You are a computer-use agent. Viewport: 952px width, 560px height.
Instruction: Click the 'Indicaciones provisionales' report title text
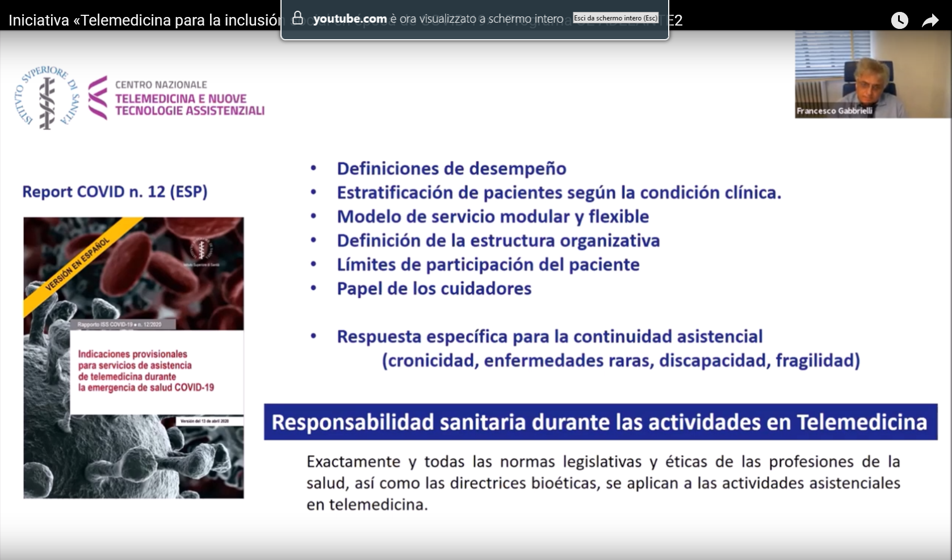point(146,370)
